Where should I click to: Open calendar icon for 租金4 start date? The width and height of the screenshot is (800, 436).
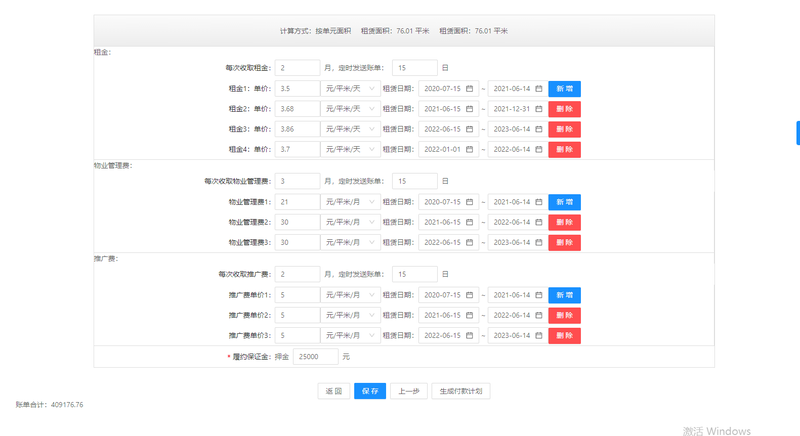click(x=469, y=149)
